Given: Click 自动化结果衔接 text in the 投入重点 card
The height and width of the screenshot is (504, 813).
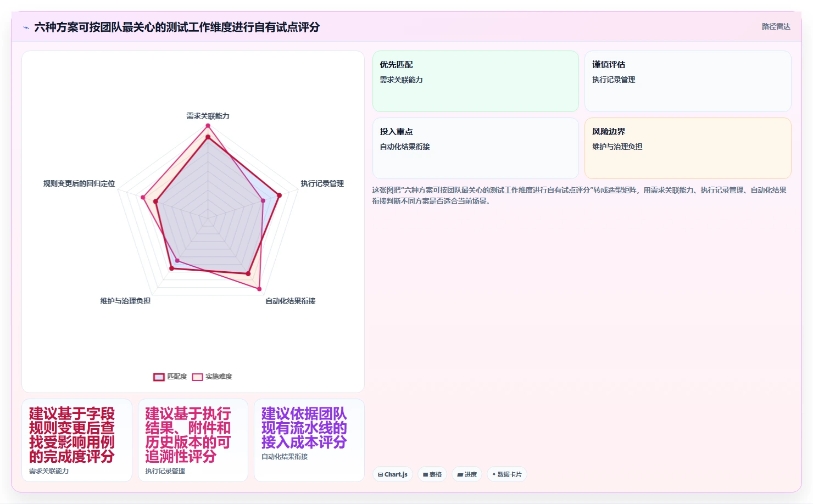Looking at the screenshot, I should [405, 147].
